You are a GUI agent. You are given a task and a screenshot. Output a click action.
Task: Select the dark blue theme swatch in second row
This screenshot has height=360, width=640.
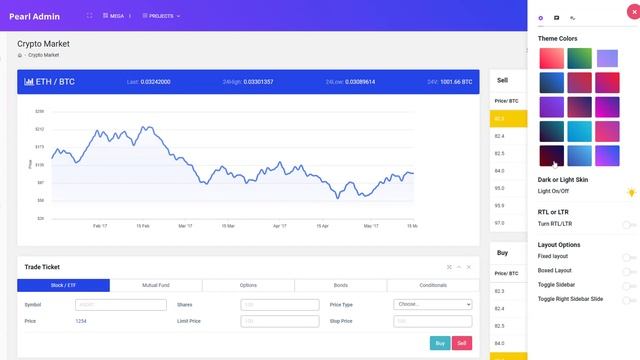551,83
